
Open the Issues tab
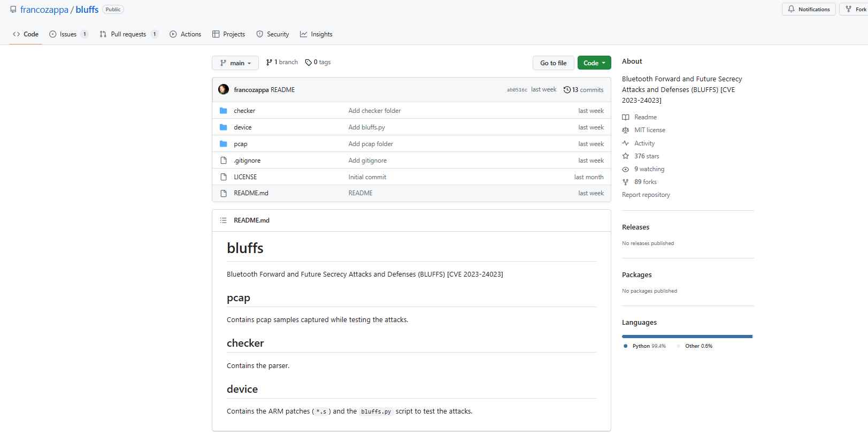(x=68, y=34)
